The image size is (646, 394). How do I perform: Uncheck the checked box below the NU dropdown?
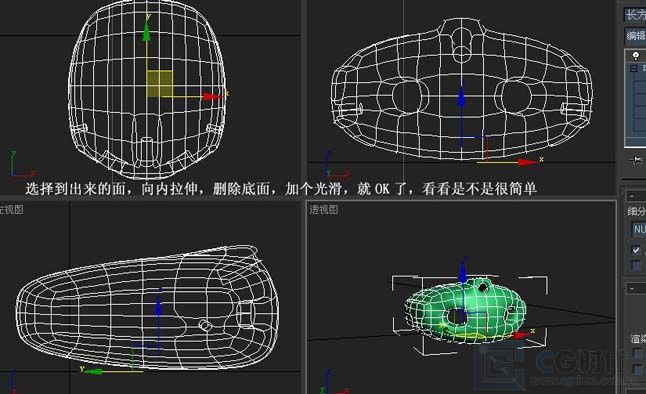636,250
